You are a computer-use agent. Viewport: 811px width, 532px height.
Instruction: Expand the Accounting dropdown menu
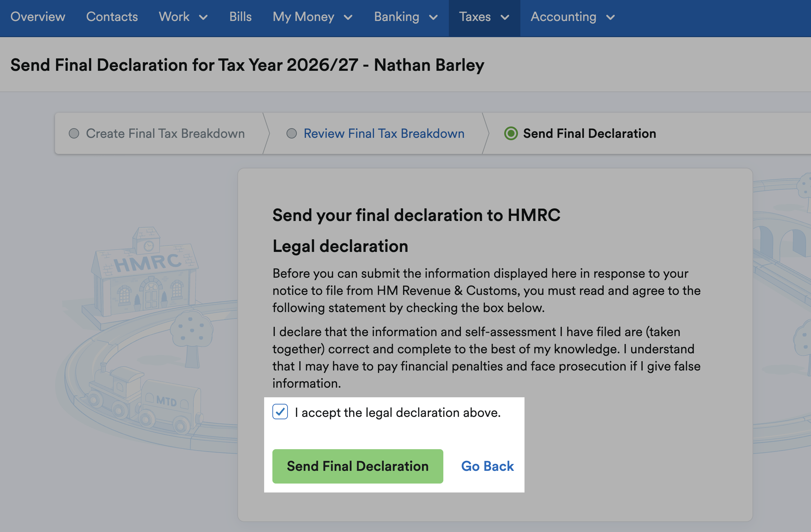coord(573,17)
